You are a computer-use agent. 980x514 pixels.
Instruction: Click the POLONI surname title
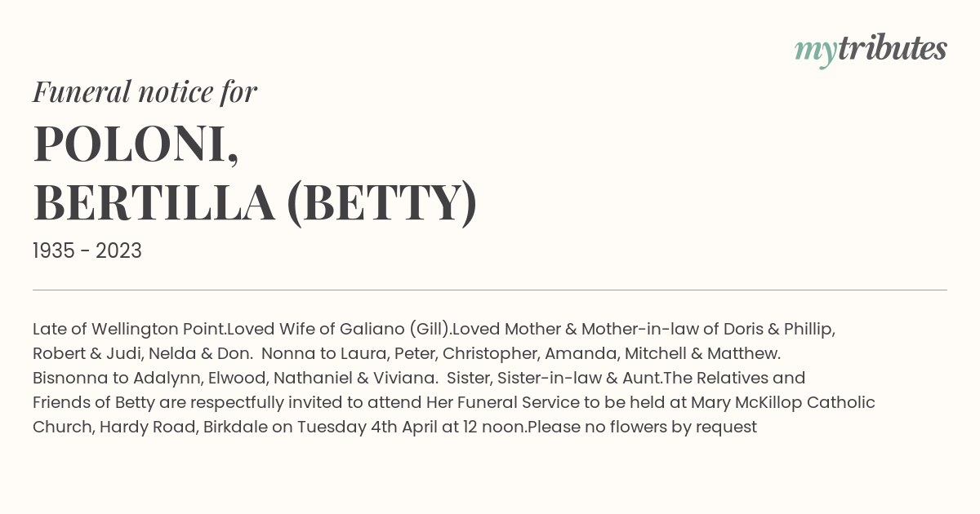[x=136, y=144]
